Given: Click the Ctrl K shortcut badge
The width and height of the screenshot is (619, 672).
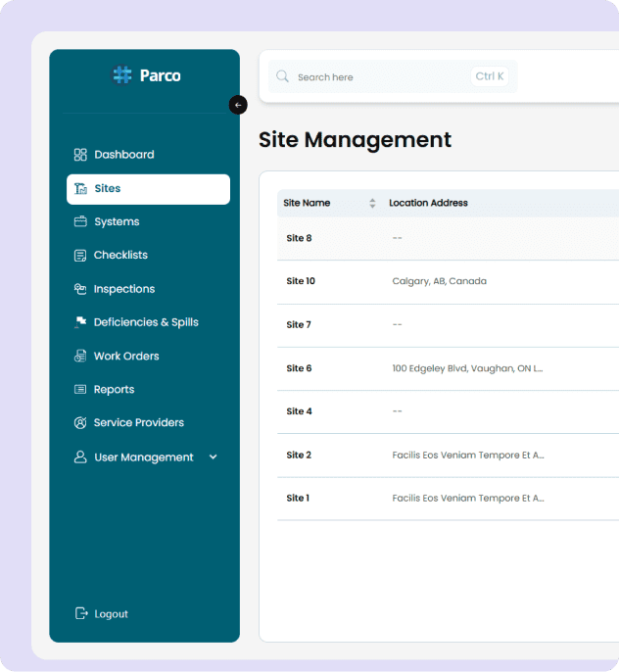Looking at the screenshot, I should (490, 76).
